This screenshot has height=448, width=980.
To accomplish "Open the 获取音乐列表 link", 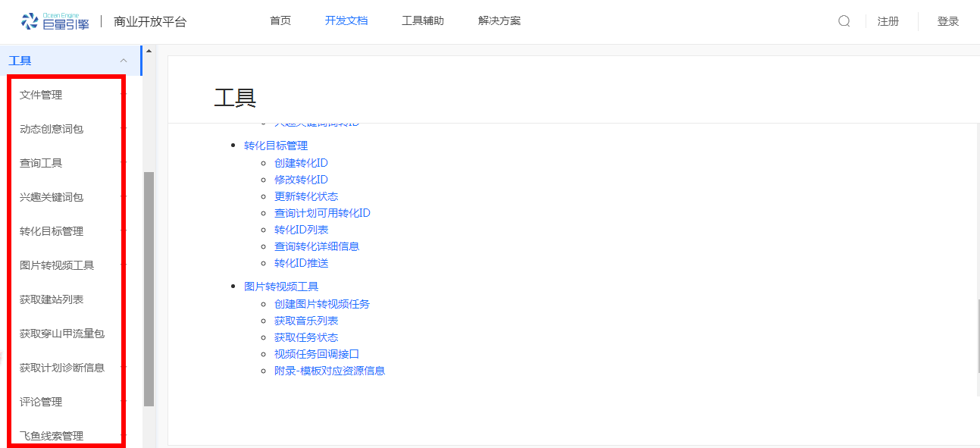I will click(x=306, y=321).
